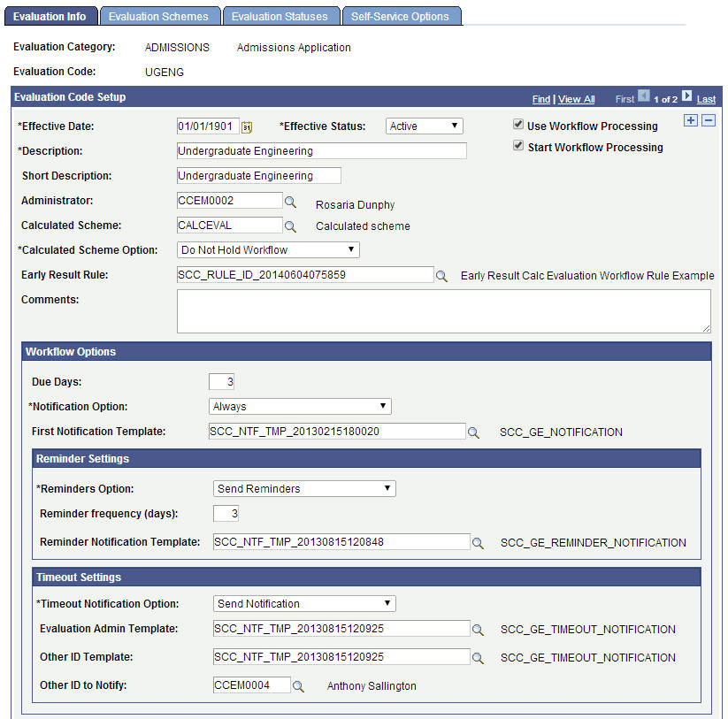The height and width of the screenshot is (719, 728).
Task: Open the Reminder Notification Template lookup icon
Action: tap(479, 542)
